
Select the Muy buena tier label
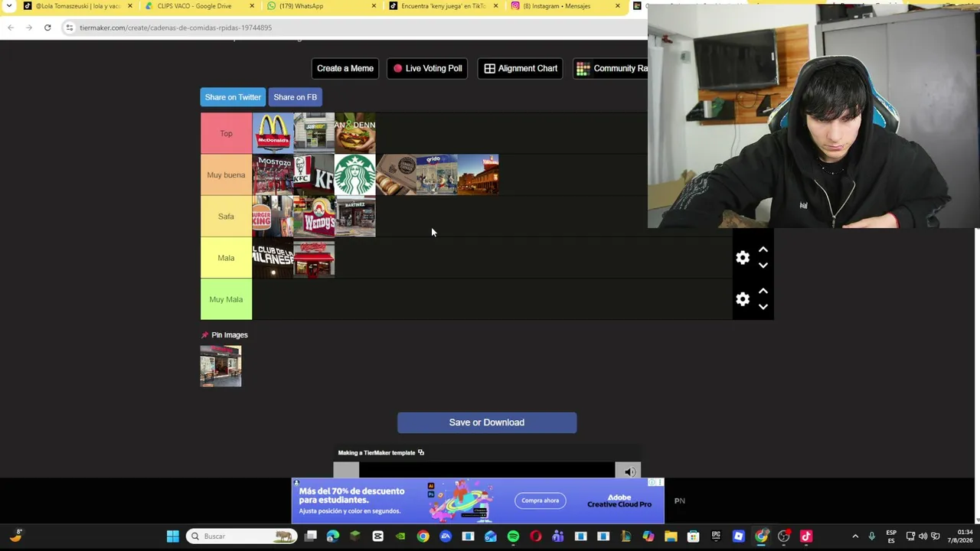point(226,175)
